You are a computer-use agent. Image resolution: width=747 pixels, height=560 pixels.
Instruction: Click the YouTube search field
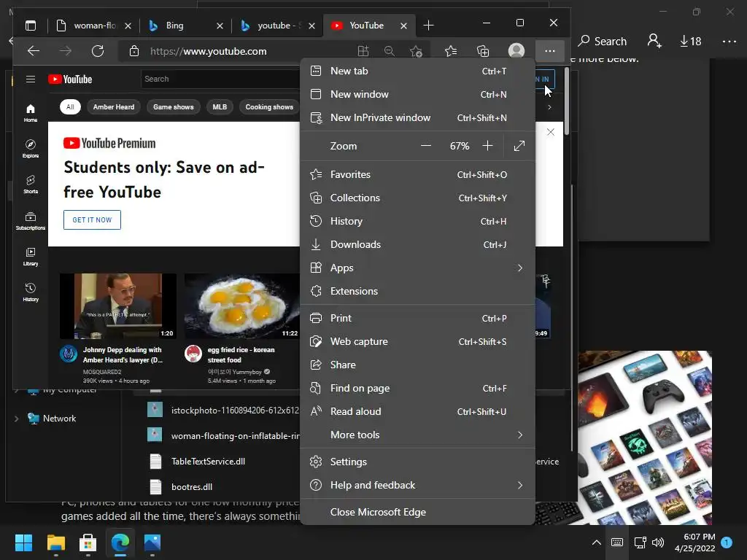point(220,79)
